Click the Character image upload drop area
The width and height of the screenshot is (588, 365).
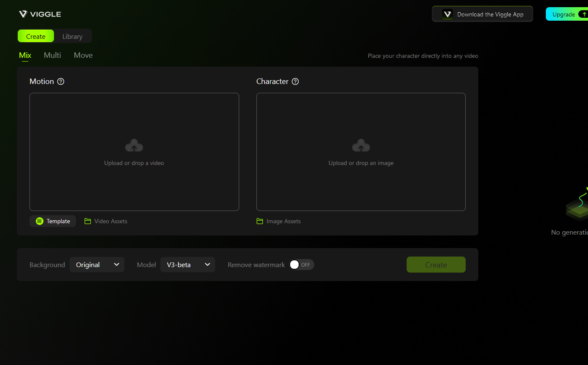point(361,152)
